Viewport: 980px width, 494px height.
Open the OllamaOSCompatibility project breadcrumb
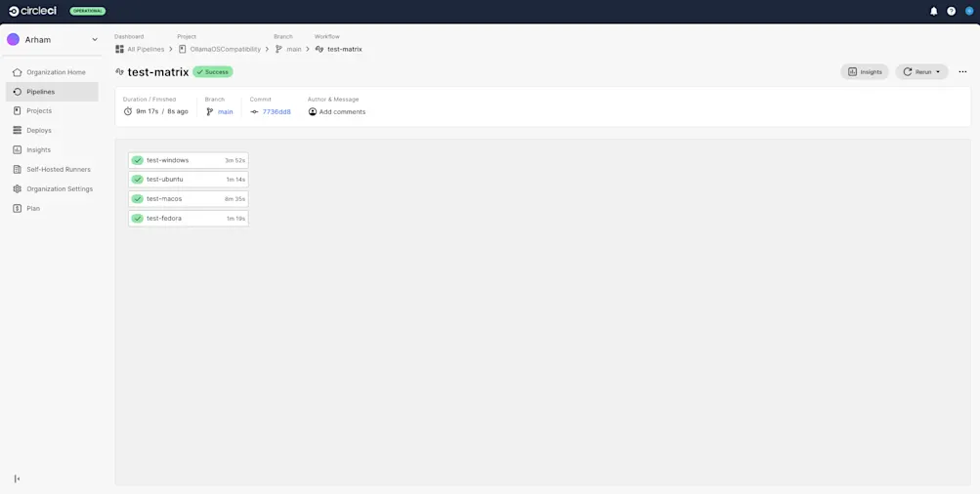[x=220, y=49]
